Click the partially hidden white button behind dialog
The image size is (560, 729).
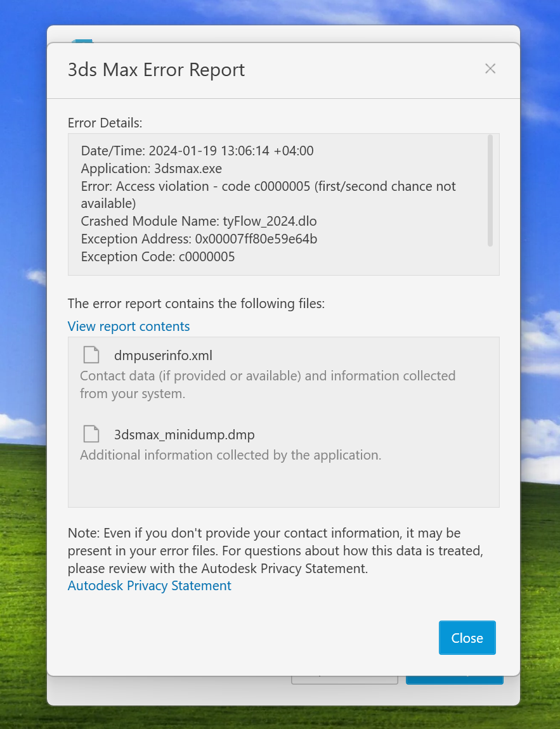[344, 680]
